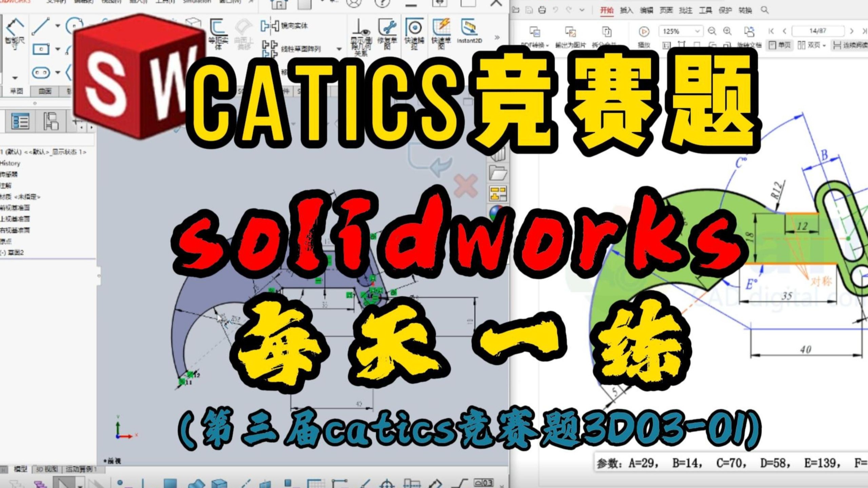Go to previous page in PDF reader
This screenshot has width=868, height=488.
click(x=784, y=31)
